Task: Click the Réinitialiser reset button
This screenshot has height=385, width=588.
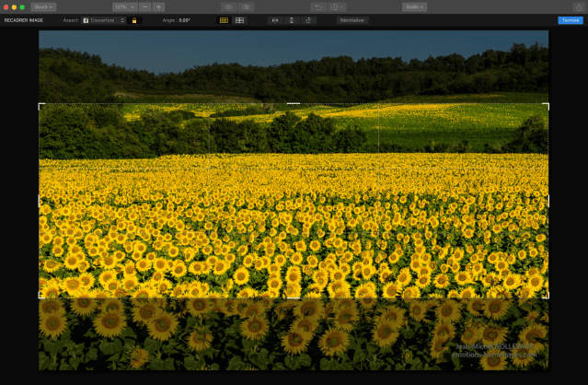Action: pyautogui.click(x=352, y=20)
